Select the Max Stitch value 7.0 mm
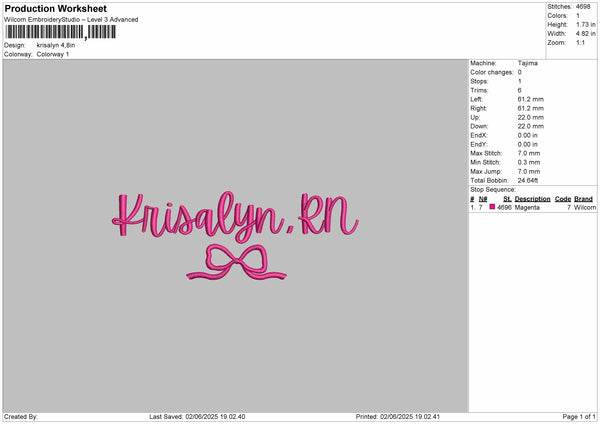The height and width of the screenshot is (424, 600). [x=529, y=153]
